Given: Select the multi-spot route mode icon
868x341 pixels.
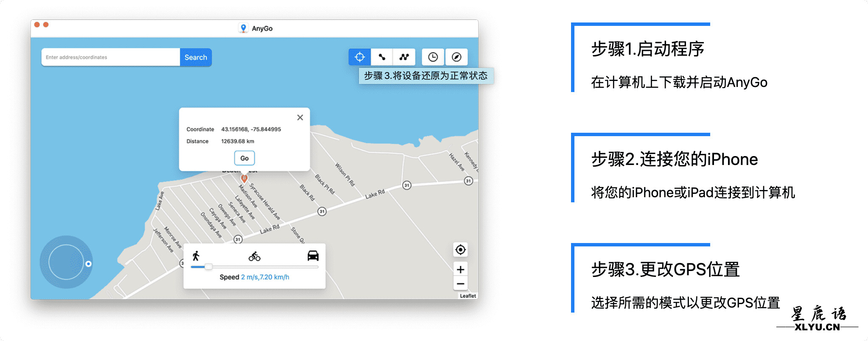Looking at the screenshot, I should click(x=404, y=57).
